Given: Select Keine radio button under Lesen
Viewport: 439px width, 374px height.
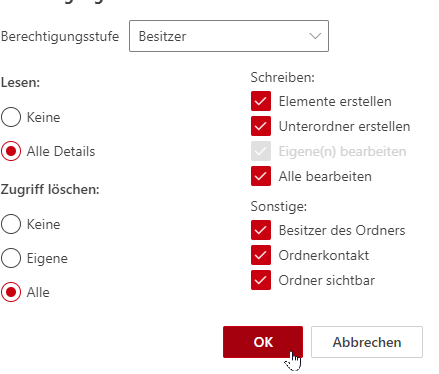Looking at the screenshot, I should pos(11,117).
